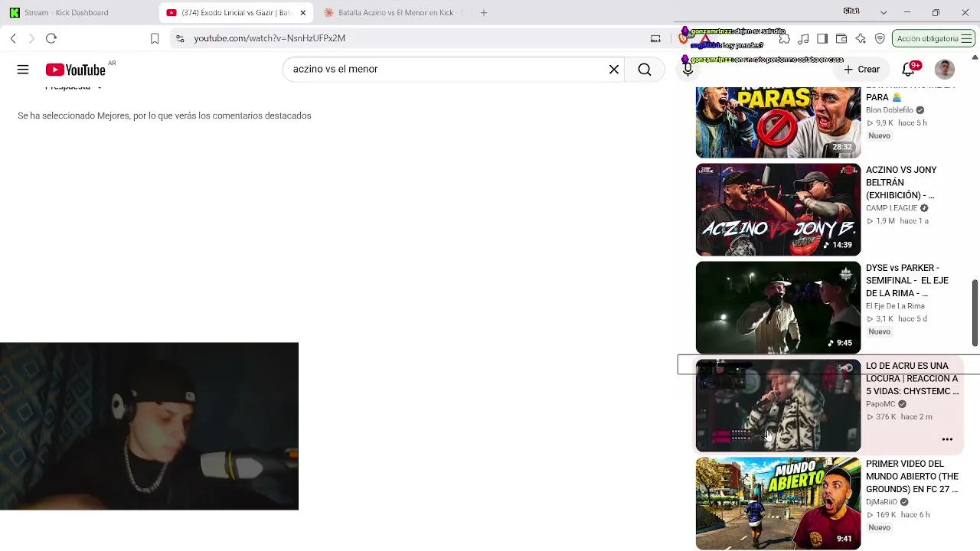Open ACZINO VS JONY BELTRÁN video title

901,182
